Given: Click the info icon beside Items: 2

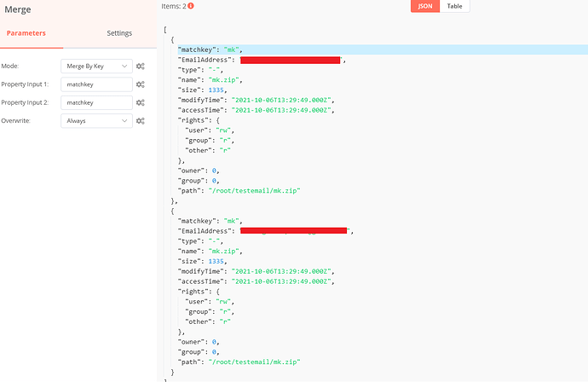Looking at the screenshot, I should pyautogui.click(x=191, y=6).
